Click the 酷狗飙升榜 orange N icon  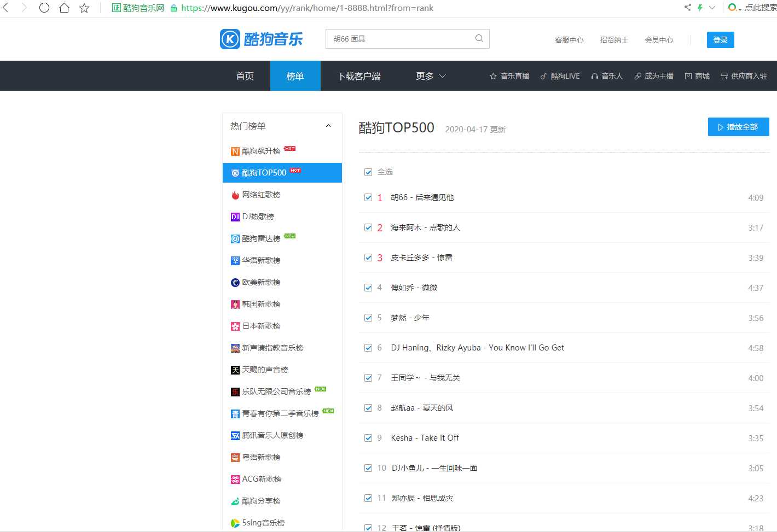coord(235,151)
